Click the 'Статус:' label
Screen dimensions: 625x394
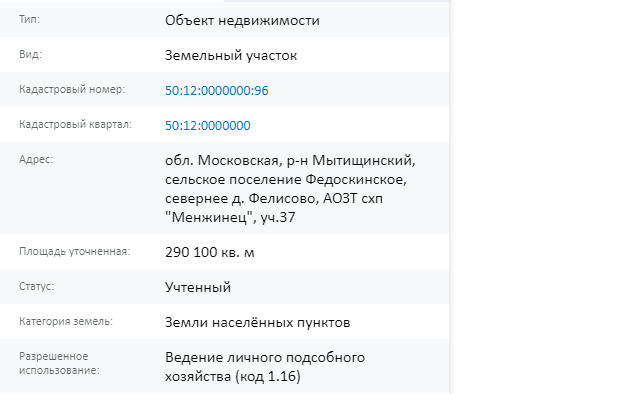coord(36,286)
